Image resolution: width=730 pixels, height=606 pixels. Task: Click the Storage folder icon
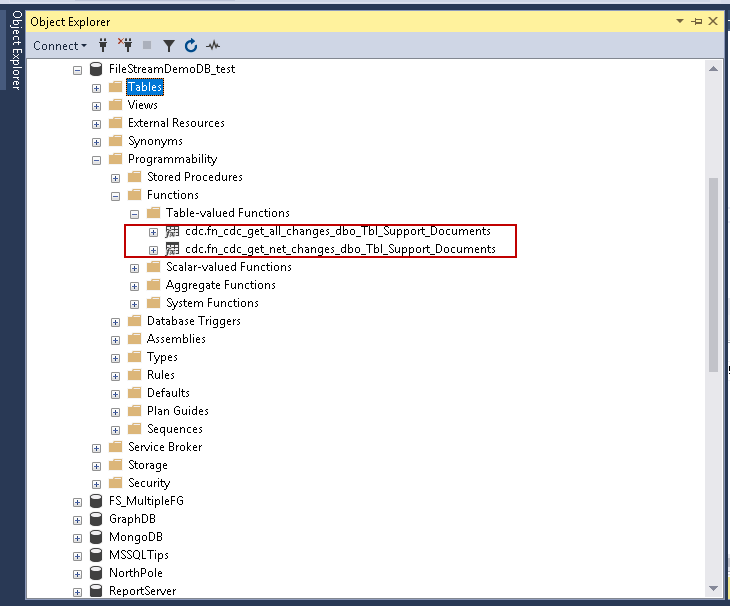click(115, 465)
